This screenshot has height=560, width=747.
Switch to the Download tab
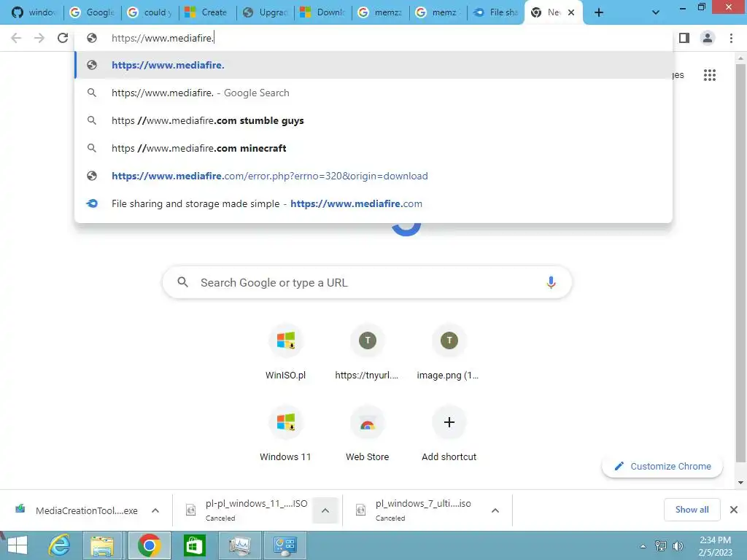point(323,12)
